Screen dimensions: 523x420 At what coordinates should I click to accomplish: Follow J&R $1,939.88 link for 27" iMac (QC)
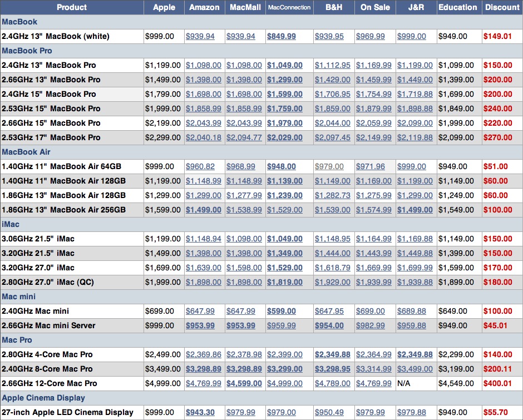pyautogui.click(x=415, y=282)
